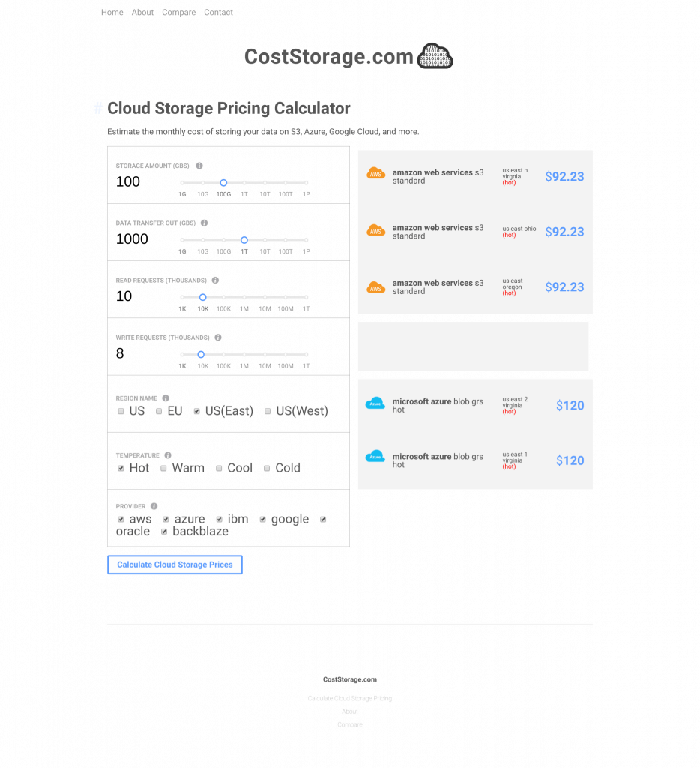Click the data transfer out value 1000

(132, 239)
